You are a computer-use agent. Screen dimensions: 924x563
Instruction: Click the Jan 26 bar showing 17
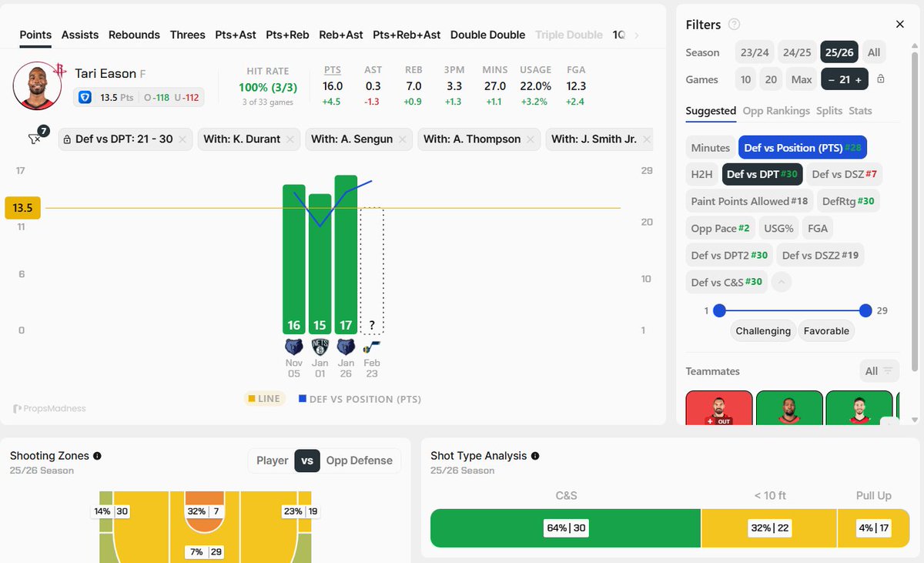pos(346,254)
